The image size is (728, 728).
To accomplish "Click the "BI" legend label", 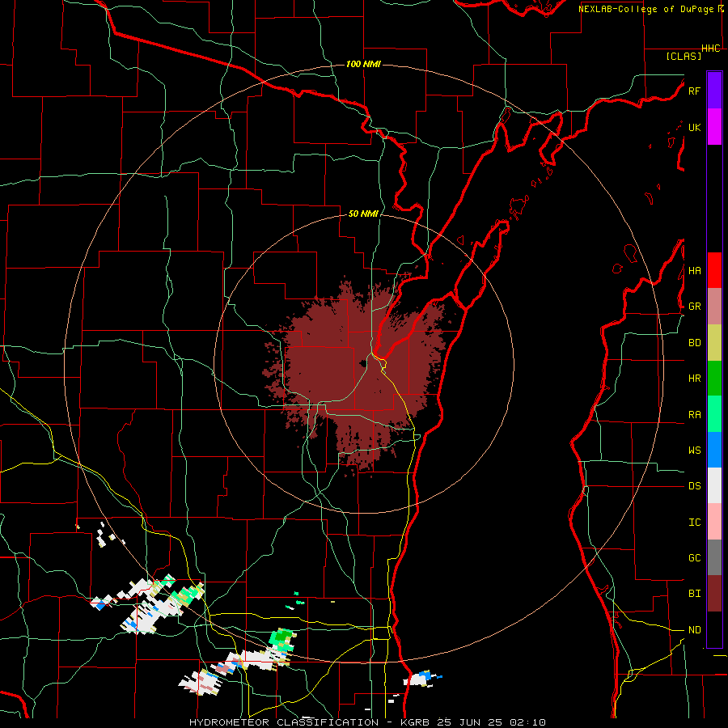I will pos(695,594).
